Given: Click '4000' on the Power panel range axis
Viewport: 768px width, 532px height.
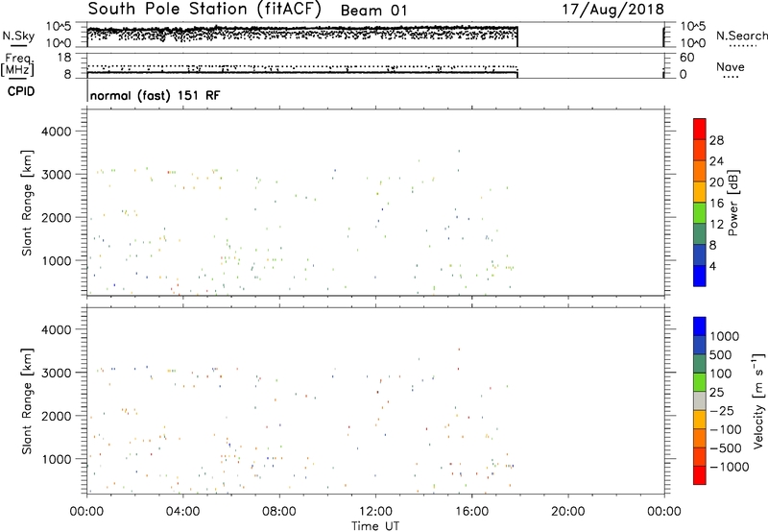Looking at the screenshot, I should click(57, 132).
